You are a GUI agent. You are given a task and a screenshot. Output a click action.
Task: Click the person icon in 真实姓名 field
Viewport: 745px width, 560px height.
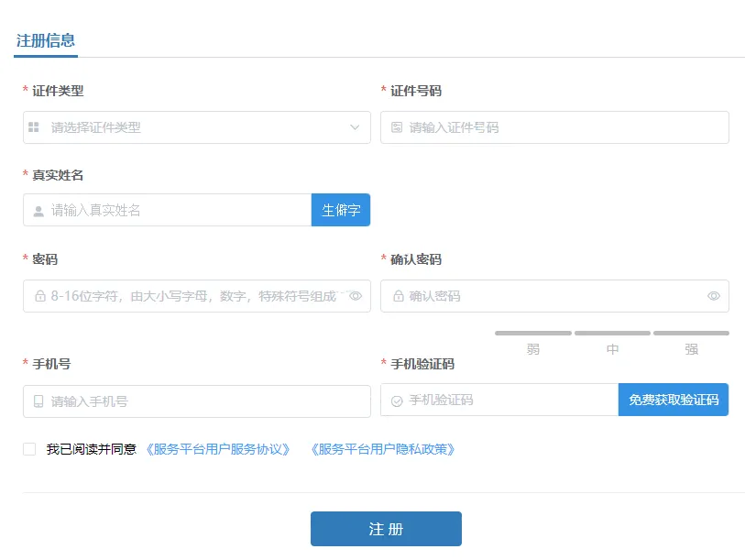pos(38,211)
